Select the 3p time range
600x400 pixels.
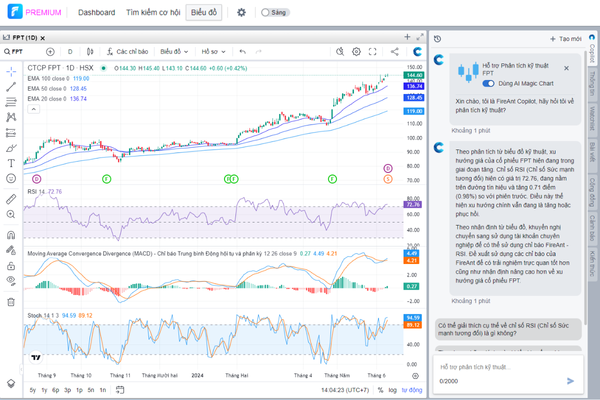(68, 390)
